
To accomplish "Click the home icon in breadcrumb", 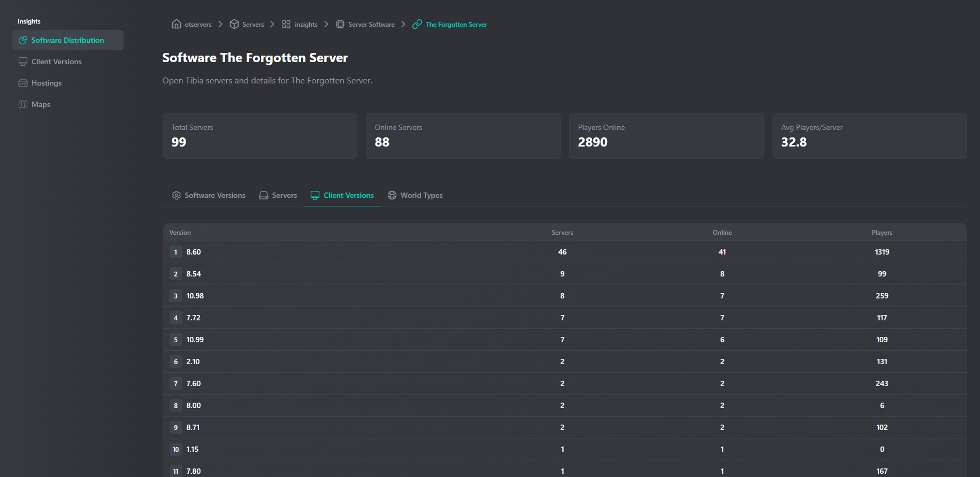I will [x=177, y=24].
